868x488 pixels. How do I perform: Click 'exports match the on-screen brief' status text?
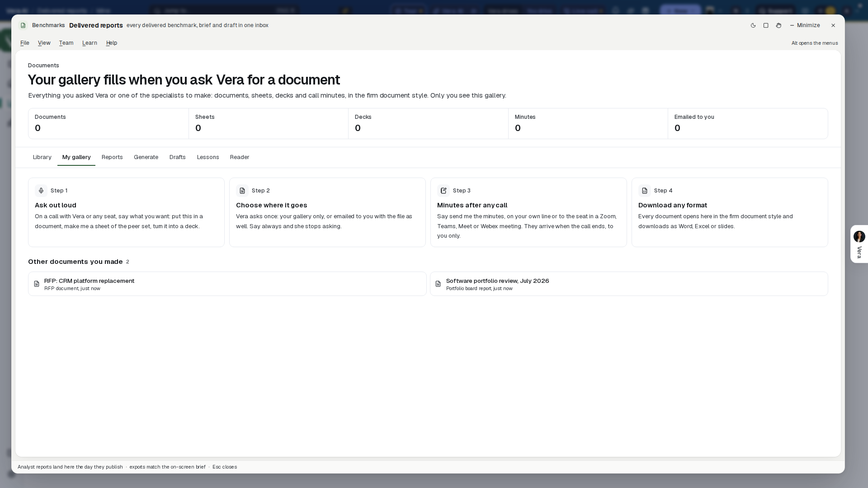pos(167,467)
